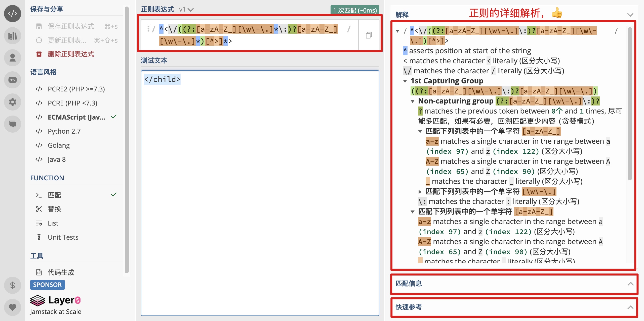Screen dimensions: 644x321
Task: Expand the 快速参考 panel chevron
Action: pos(630,307)
